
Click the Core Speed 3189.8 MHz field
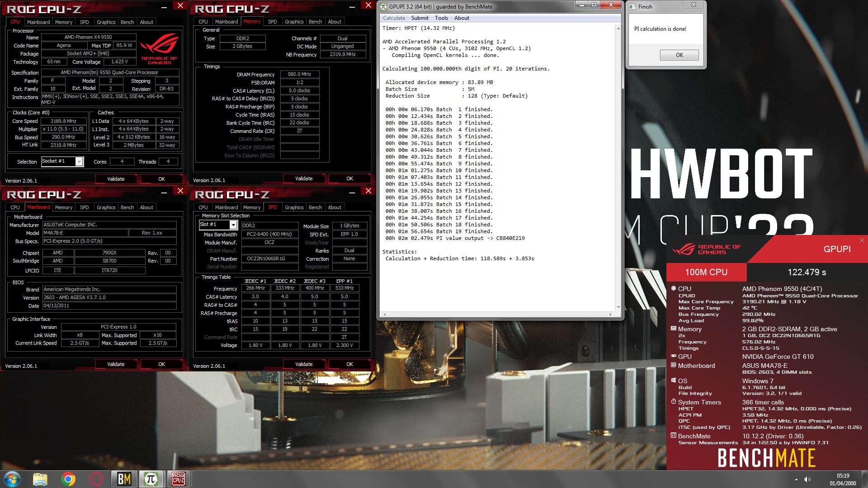tap(65, 121)
